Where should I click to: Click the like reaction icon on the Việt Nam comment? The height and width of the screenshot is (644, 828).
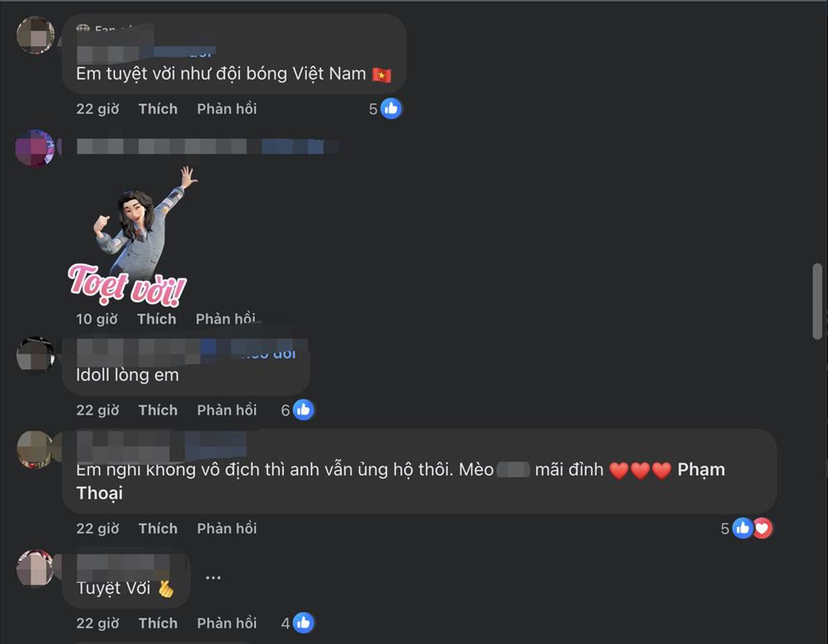[391, 108]
